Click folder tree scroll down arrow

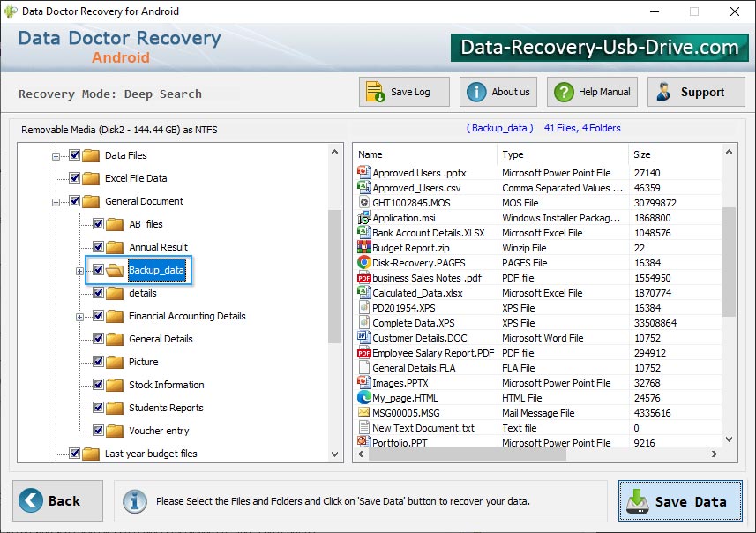(x=334, y=454)
